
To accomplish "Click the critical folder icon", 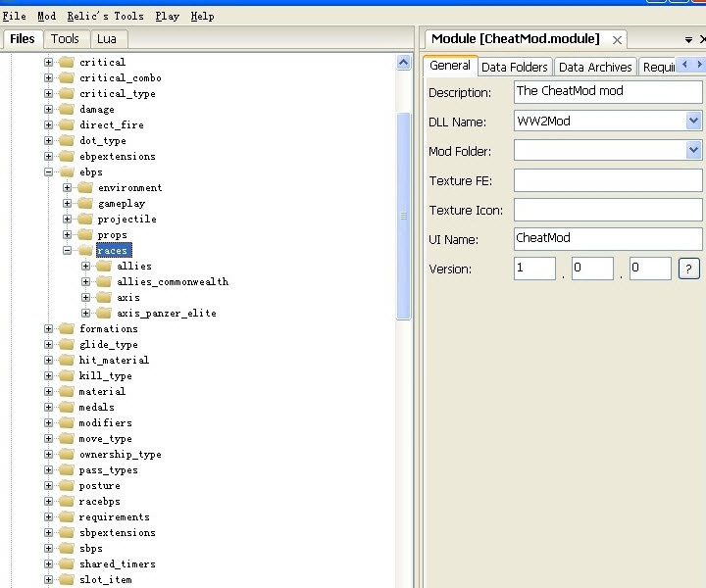I will (x=67, y=62).
